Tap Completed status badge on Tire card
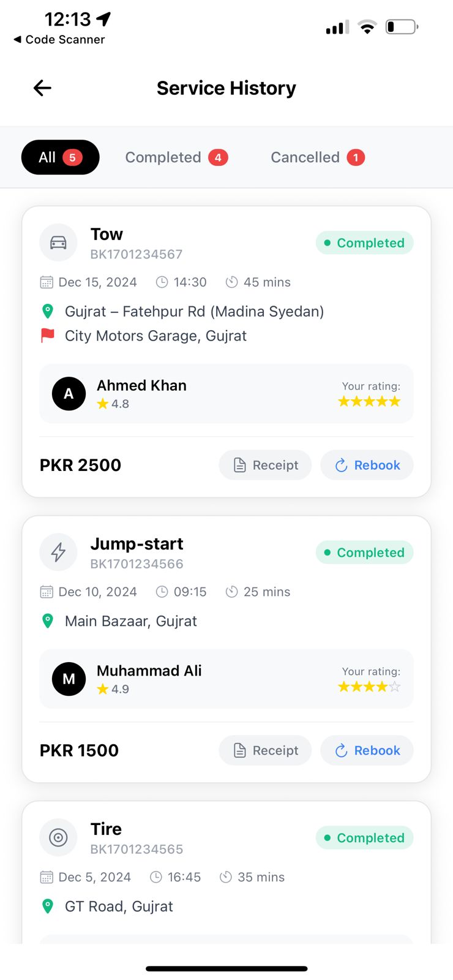This screenshot has height=980, width=453. (365, 838)
